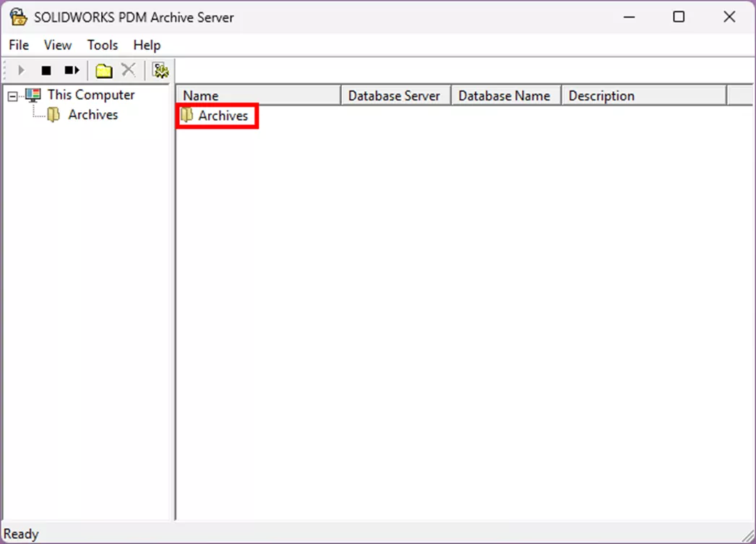Image resolution: width=756 pixels, height=544 pixels.
Task: Select the Archives row name in list
Action: pos(223,116)
